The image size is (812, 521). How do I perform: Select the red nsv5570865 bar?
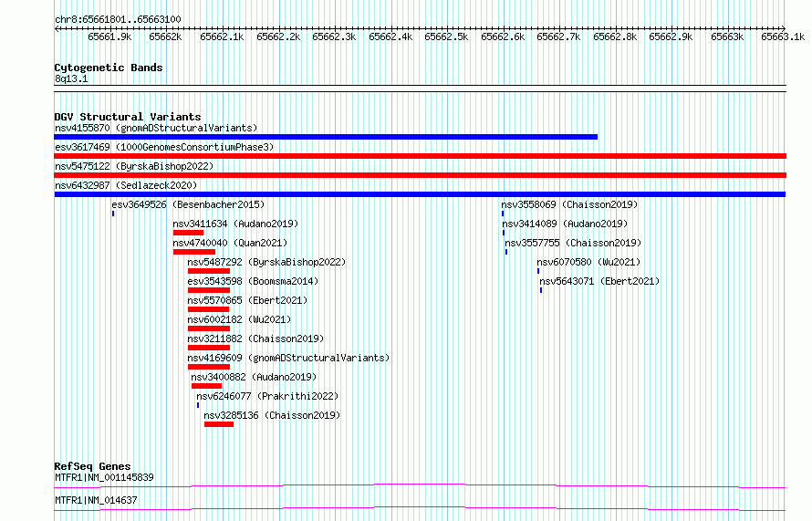click(x=208, y=309)
